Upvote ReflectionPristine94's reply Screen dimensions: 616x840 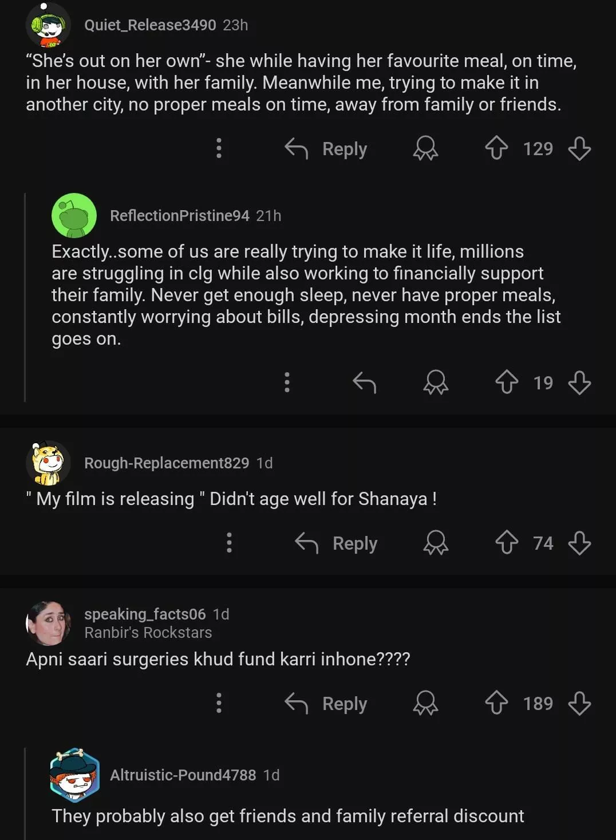[506, 382]
